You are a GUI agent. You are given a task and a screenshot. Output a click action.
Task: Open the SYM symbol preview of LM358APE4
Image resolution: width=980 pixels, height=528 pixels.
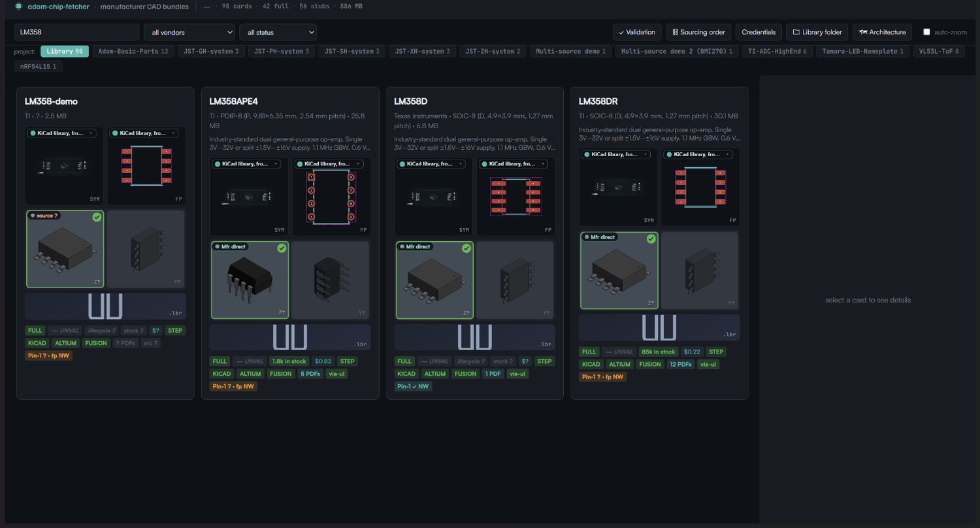pos(250,197)
